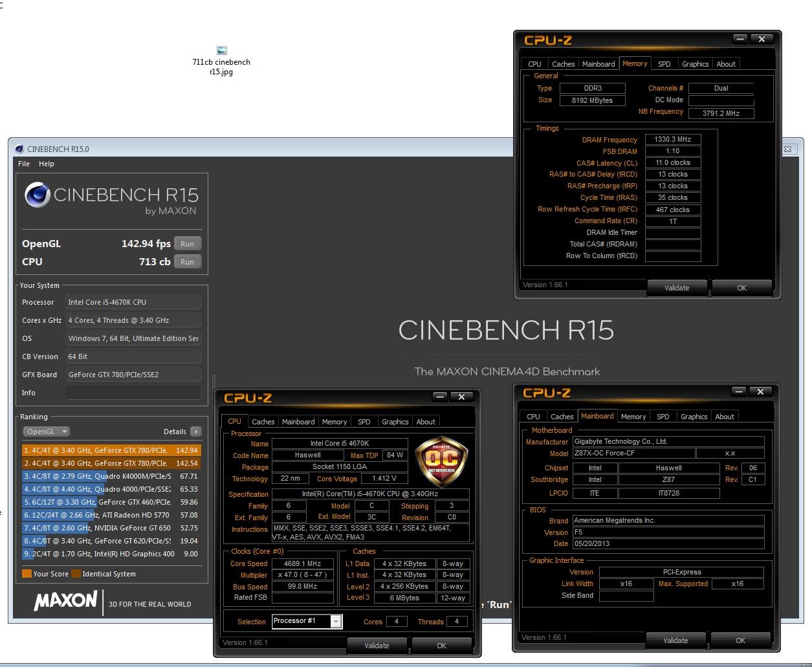Click the Multiplier value x 47.0 ( 8 - 47 )

(303, 575)
